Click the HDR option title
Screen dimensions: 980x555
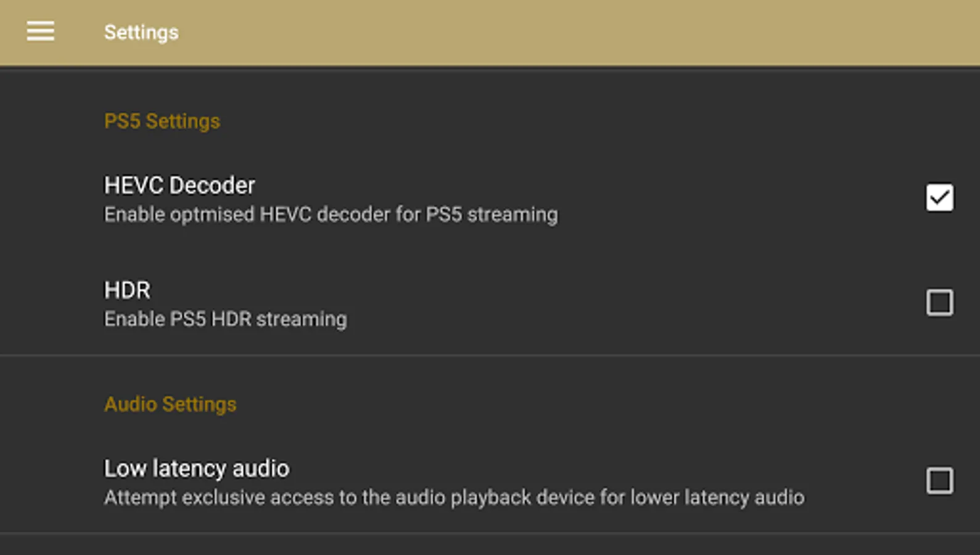tap(127, 290)
